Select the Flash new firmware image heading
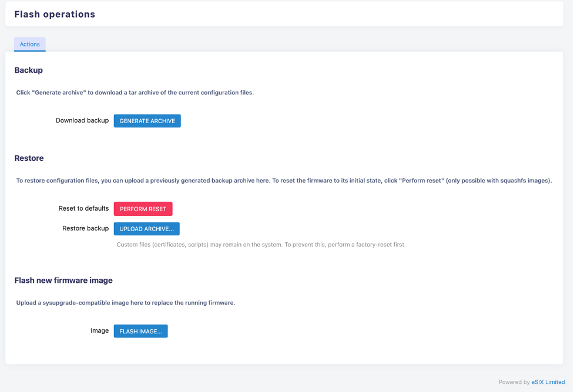 pyautogui.click(x=63, y=280)
